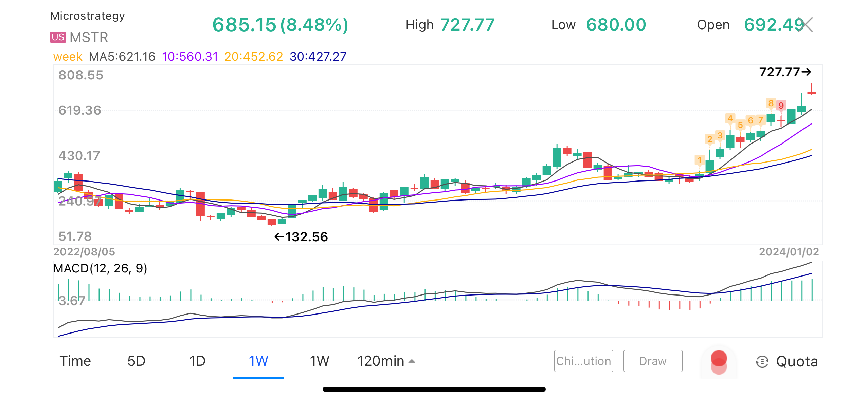Select the 5D chart tab

(136, 361)
